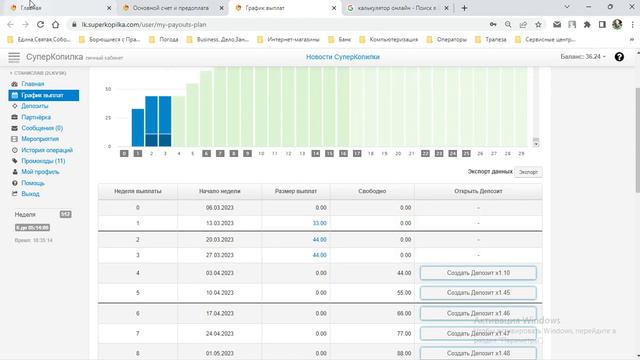The height and width of the screenshot is (360, 640).
Task: Click the Экспорт button
Action: pyautogui.click(x=528, y=172)
